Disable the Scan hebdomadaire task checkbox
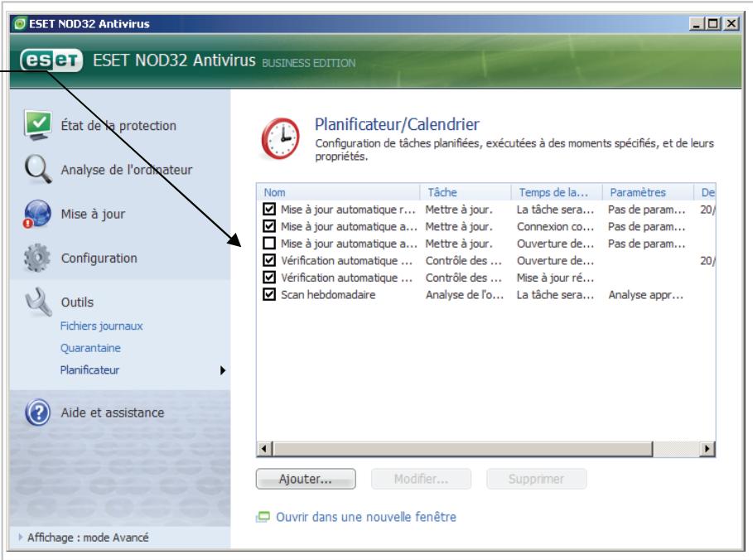The height and width of the screenshot is (560, 753). coord(269,294)
